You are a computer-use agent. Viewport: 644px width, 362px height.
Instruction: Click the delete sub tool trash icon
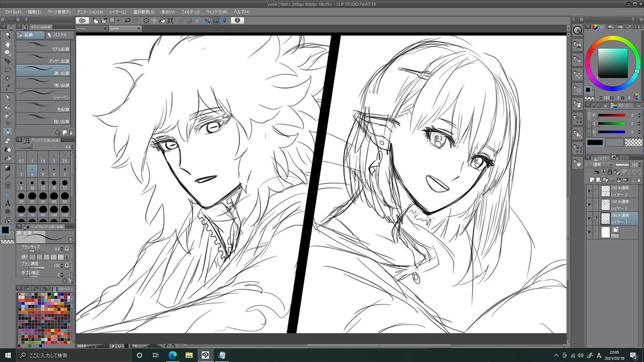point(71,132)
